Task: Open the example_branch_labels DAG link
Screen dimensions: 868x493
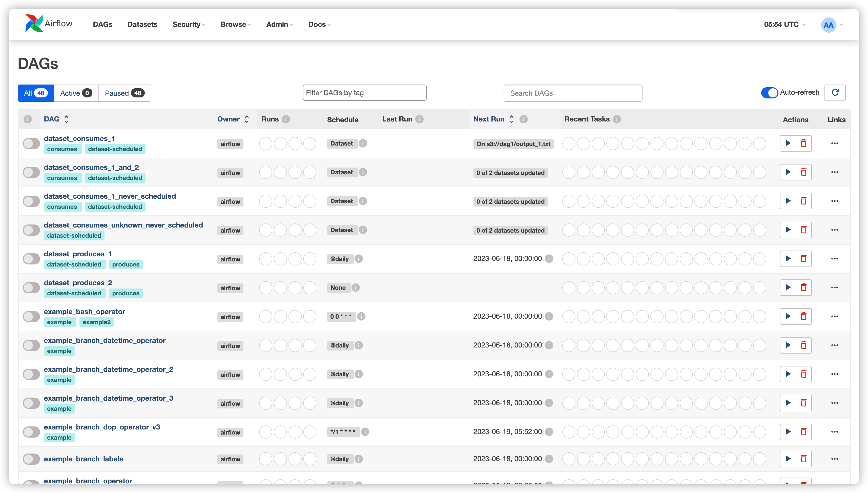Action: [x=83, y=459]
